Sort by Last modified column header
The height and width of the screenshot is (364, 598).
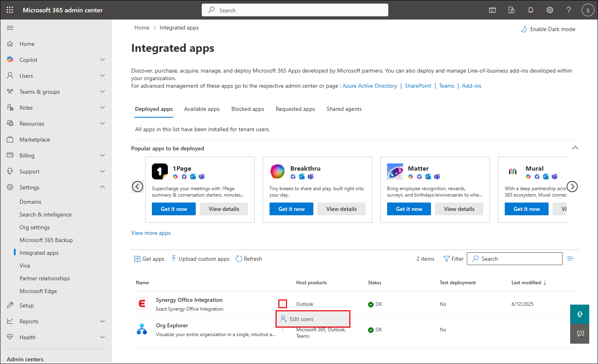(526, 283)
